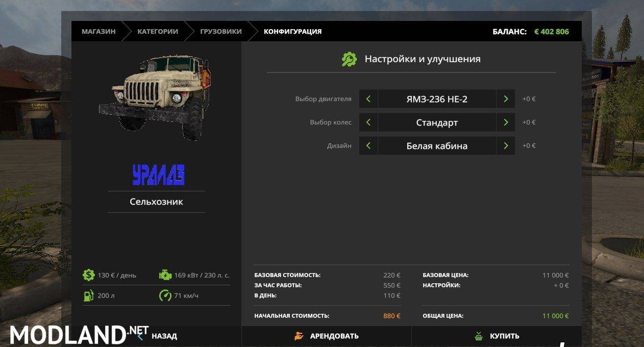Select previous design option
The image size is (644, 347).
[x=368, y=146]
